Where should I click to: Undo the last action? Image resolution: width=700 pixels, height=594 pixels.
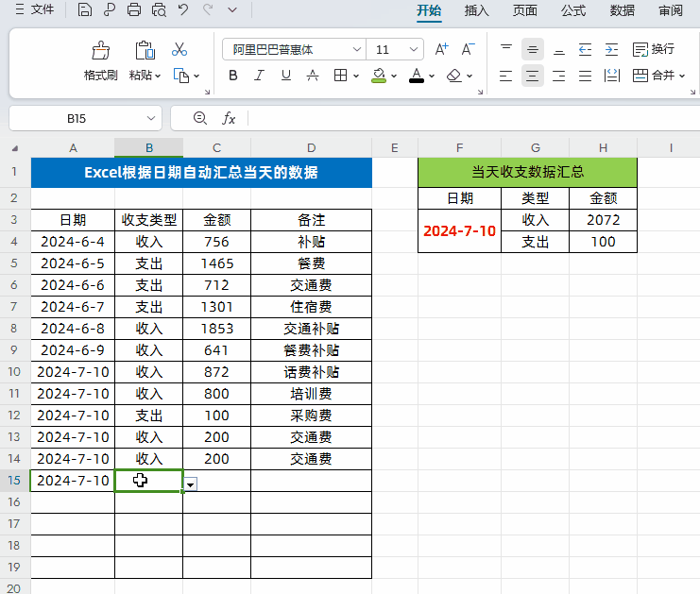pos(183,9)
